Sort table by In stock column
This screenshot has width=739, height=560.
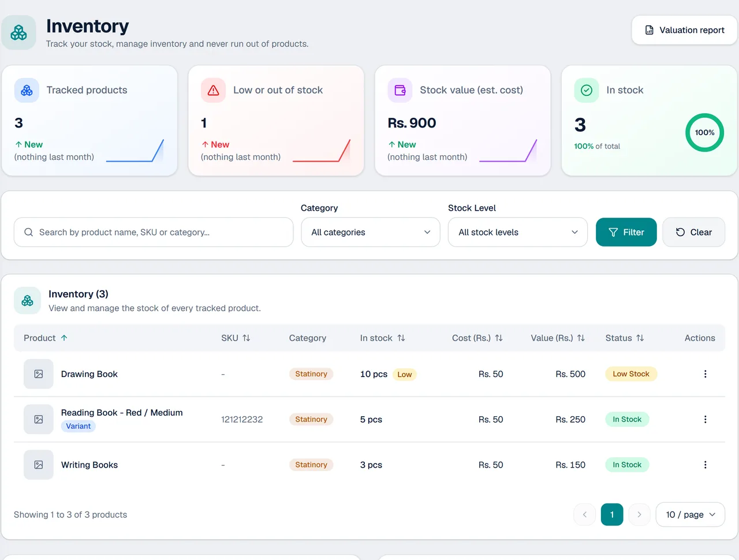[383, 338]
